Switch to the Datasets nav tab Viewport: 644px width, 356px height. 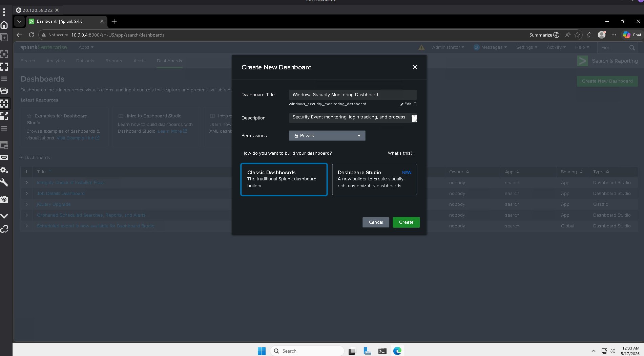pos(85,61)
